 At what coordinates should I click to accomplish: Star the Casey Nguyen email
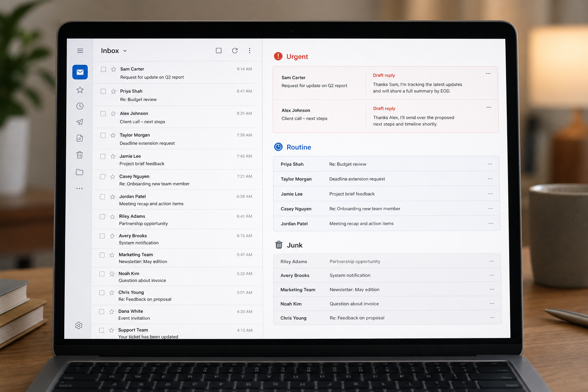click(113, 177)
